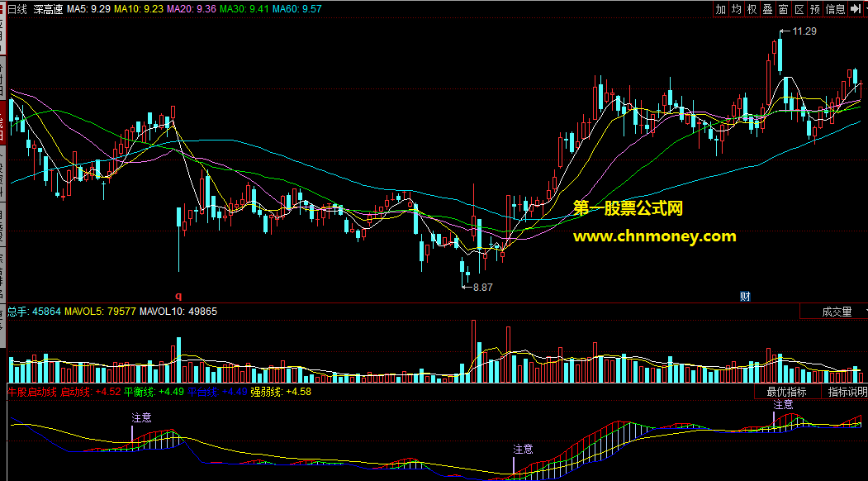Select the 日线 period label

17,9
